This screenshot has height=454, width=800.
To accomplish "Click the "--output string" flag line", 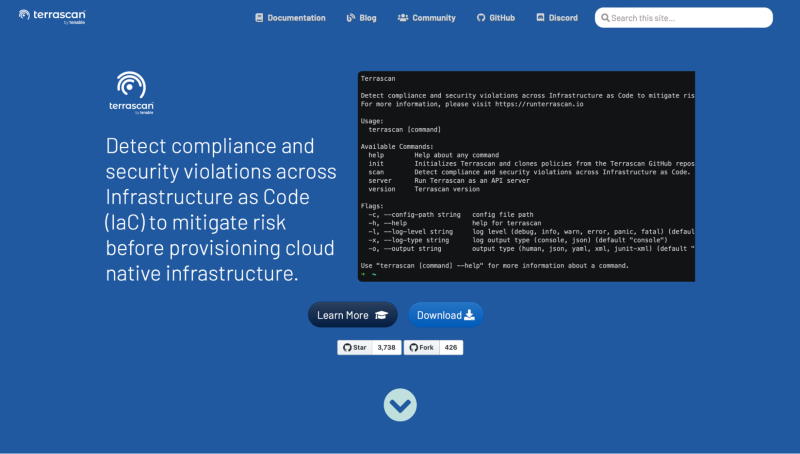I will coord(531,249).
